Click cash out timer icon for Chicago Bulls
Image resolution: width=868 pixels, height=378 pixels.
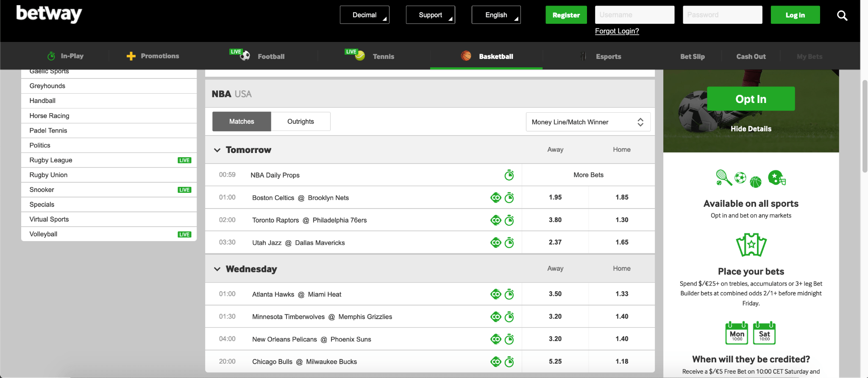point(509,361)
